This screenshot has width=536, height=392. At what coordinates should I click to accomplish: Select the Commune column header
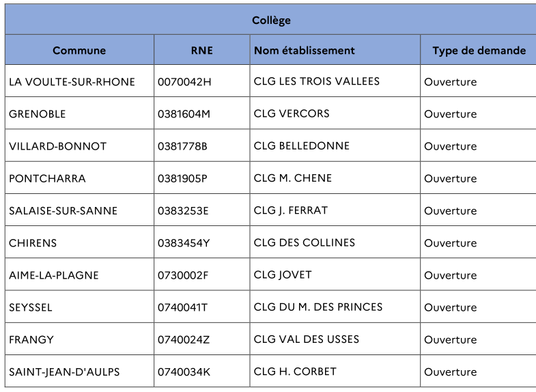point(79,50)
